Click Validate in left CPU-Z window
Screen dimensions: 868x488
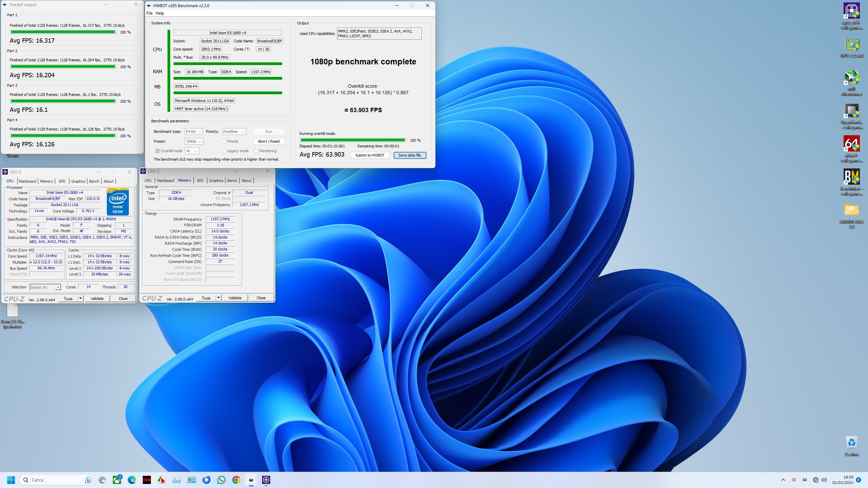coord(97,299)
